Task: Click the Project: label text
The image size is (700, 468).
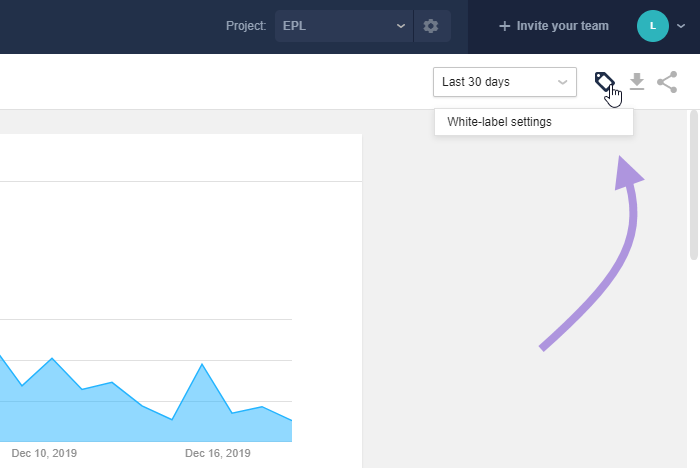Action: click(x=246, y=26)
